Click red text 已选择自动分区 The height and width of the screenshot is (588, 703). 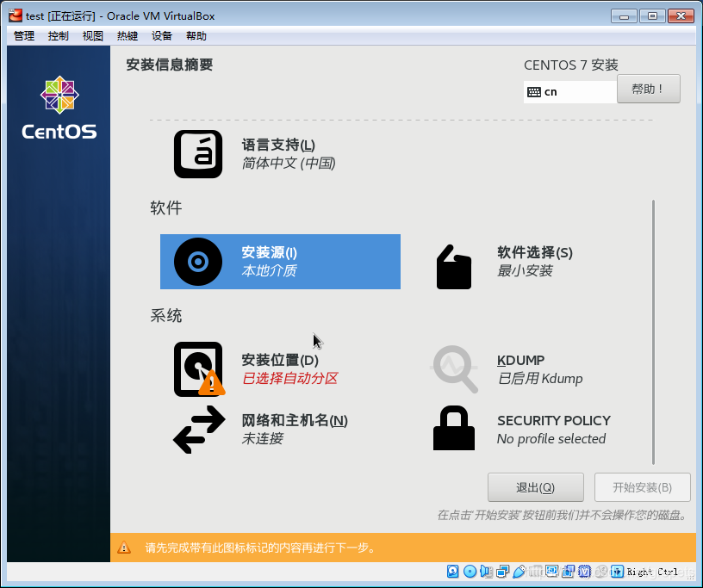click(289, 378)
